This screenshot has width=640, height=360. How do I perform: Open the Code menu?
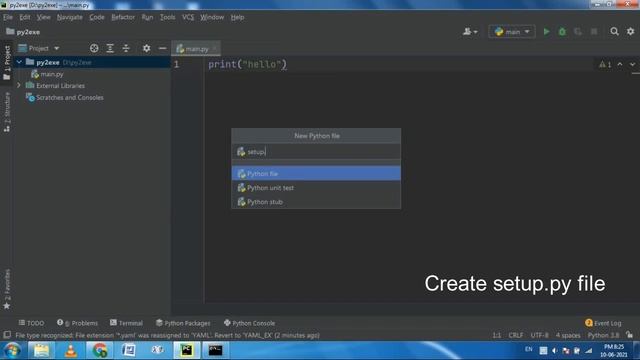(x=97, y=17)
